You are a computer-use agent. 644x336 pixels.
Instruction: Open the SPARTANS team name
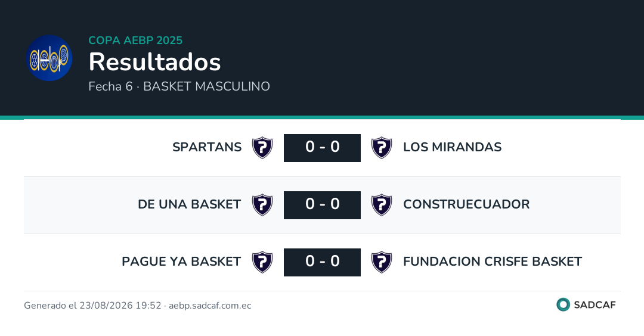(x=207, y=147)
